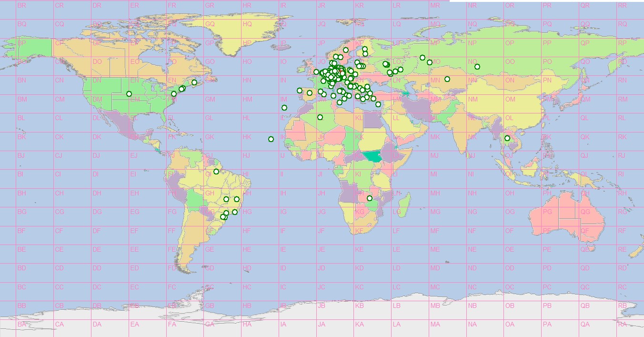Select the NE grid label in southern ocean
Viewport: 644px width, 337px height.
click(x=472, y=250)
